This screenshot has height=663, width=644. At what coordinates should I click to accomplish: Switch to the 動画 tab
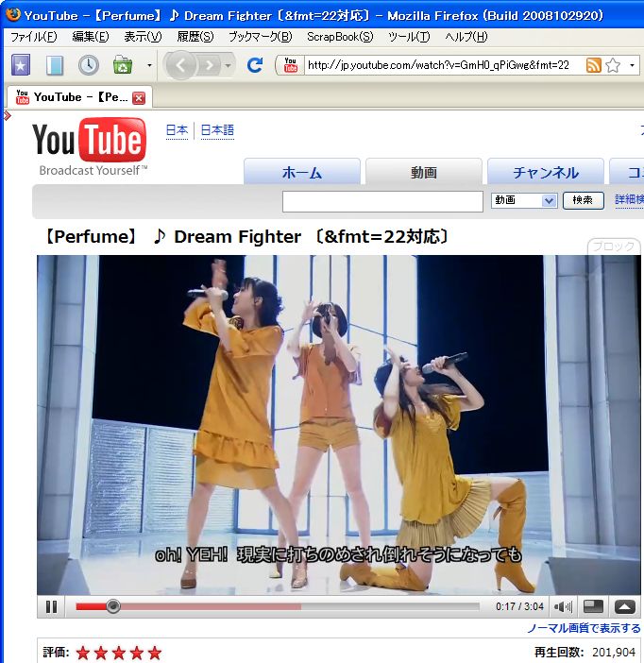pyautogui.click(x=424, y=172)
